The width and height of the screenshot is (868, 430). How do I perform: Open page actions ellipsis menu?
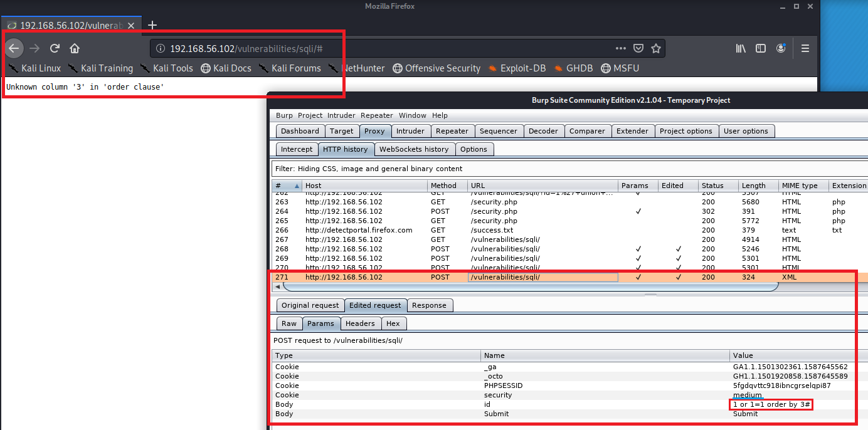[x=621, y=48]
